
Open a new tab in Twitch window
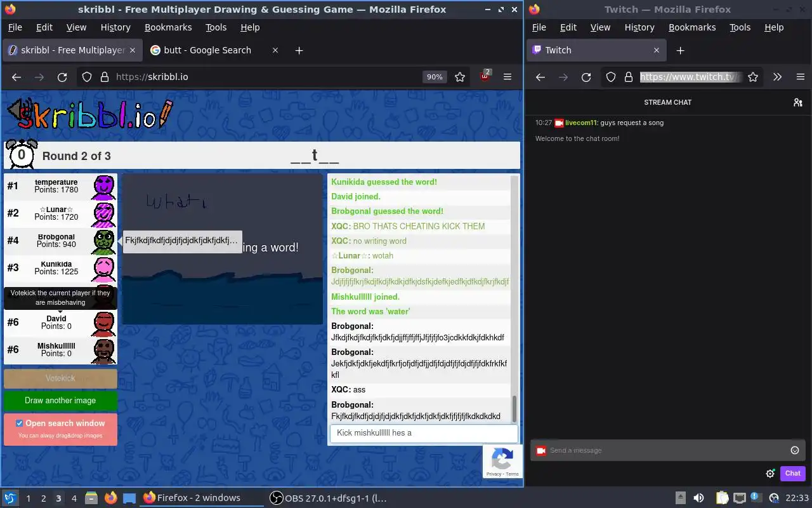click(x=680, y=50)
